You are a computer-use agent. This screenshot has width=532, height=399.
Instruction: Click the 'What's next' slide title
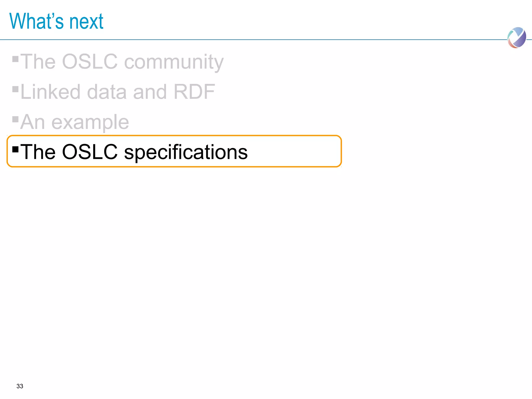[56, 21]
